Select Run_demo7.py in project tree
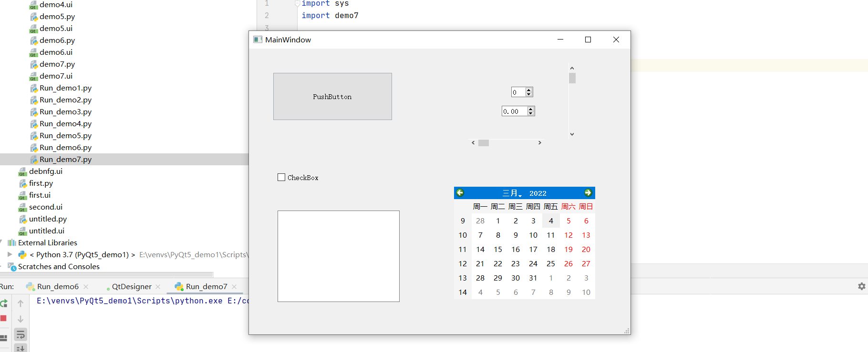This screenshot has width=868, height=352. (x=66, y=159)
